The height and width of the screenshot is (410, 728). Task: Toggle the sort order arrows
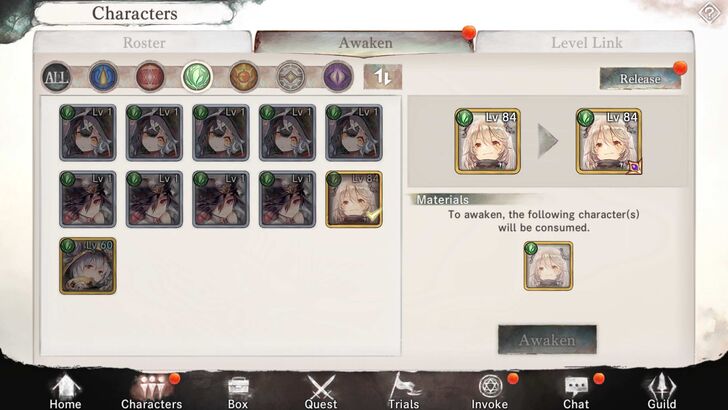pos(383,77)
